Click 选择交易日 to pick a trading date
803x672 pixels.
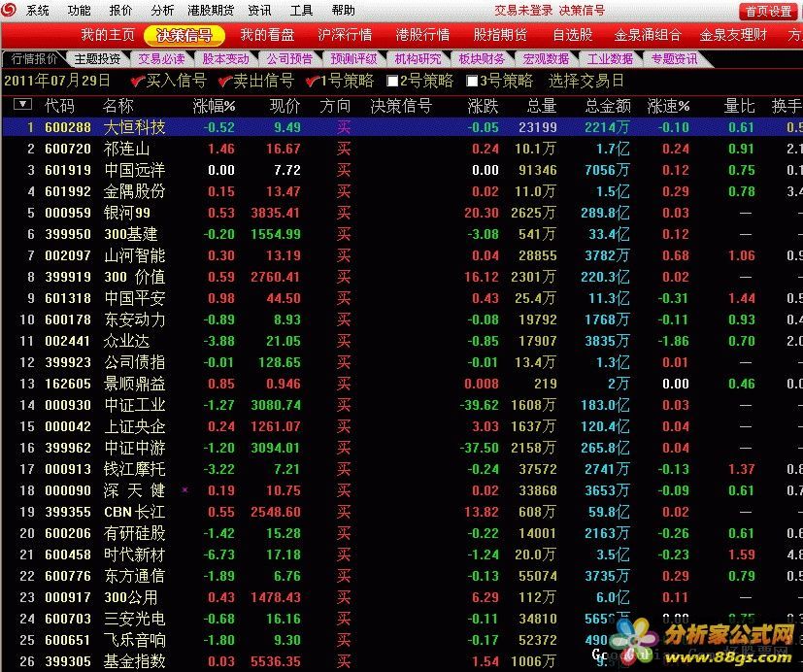tap(586, 81)
